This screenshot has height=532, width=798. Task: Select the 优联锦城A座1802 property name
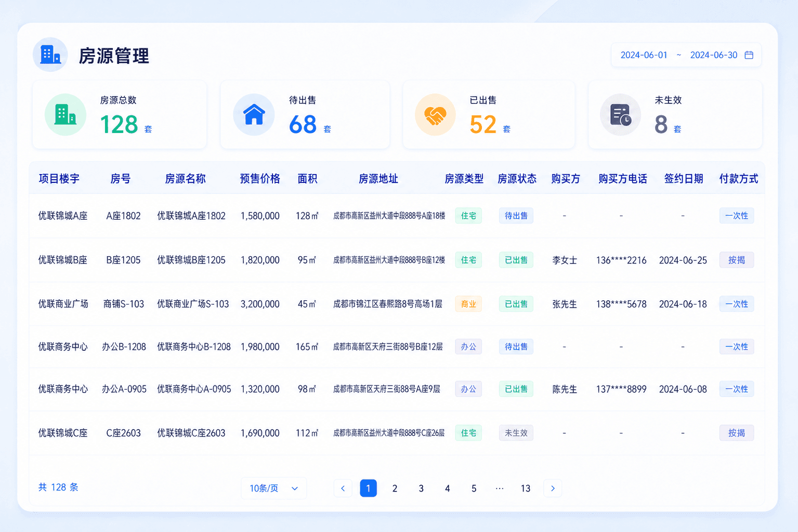(191, 216)
